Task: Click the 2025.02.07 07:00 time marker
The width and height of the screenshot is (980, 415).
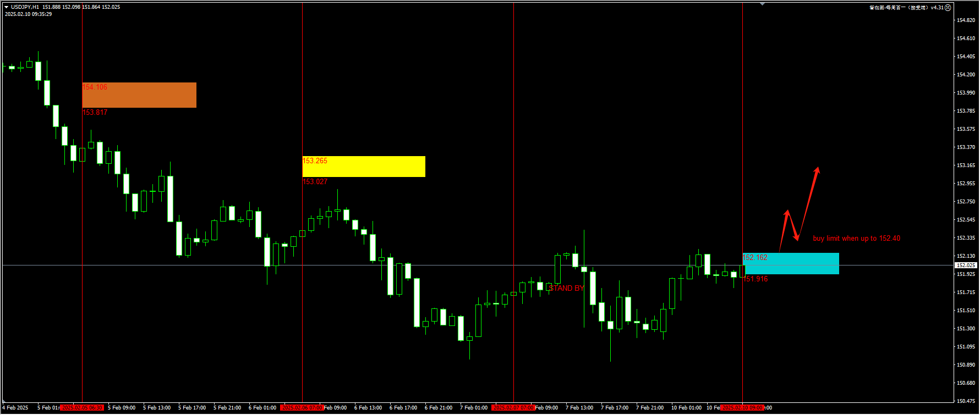Action: click(513, 408)
